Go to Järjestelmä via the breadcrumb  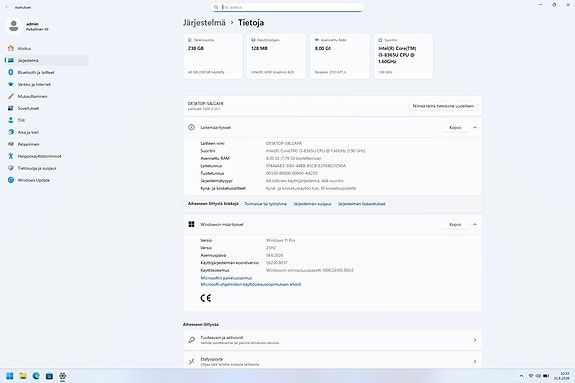[x=204, y=22]
